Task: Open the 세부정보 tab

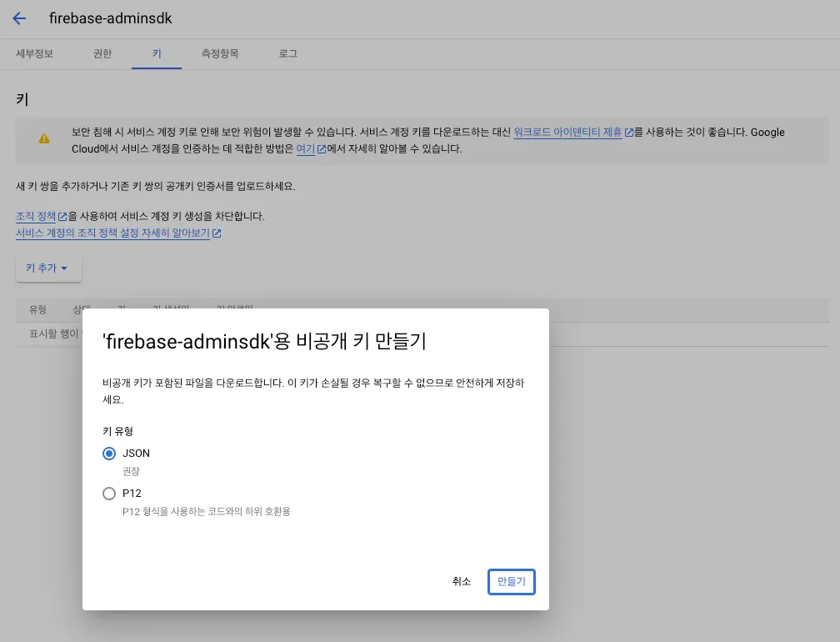Action: click(34, 53)
